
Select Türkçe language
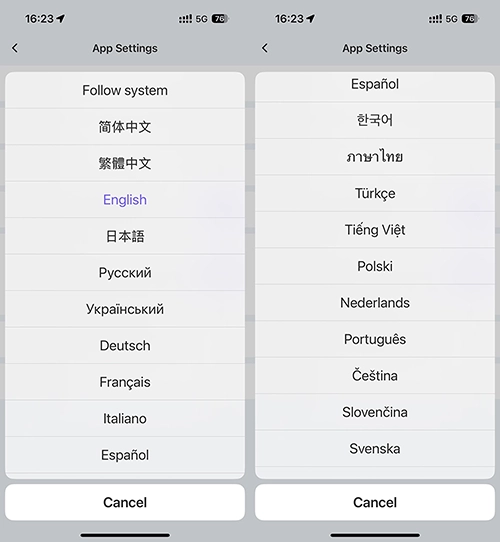(375, 193)
